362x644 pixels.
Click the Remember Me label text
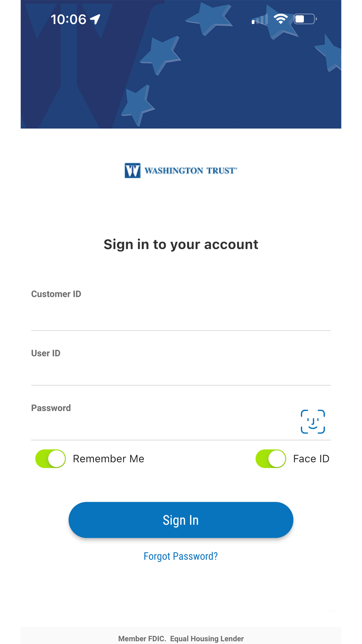109,459
